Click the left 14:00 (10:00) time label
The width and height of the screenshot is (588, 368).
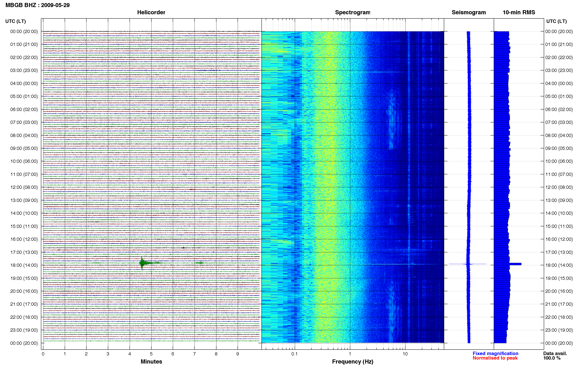24,213
